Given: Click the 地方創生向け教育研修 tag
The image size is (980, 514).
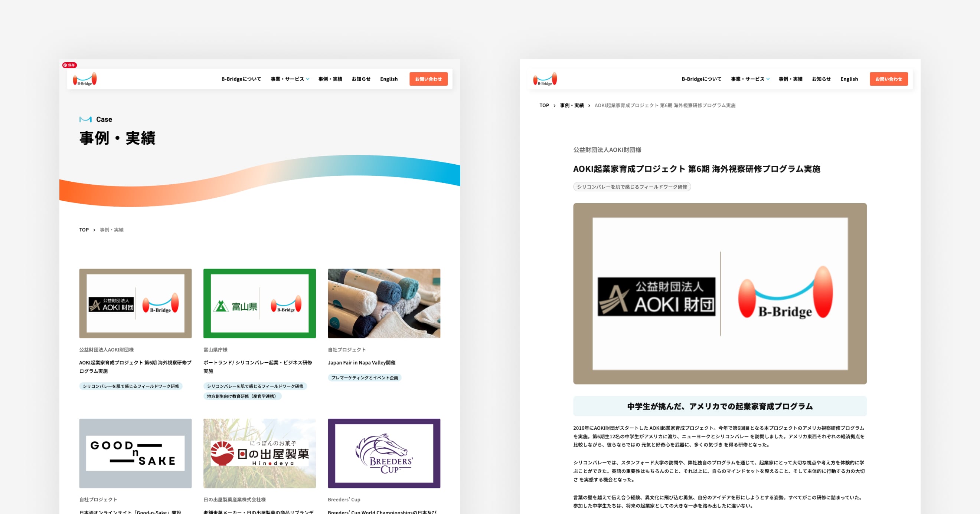Looking at the screenshot, I should [x=242, y=396].
